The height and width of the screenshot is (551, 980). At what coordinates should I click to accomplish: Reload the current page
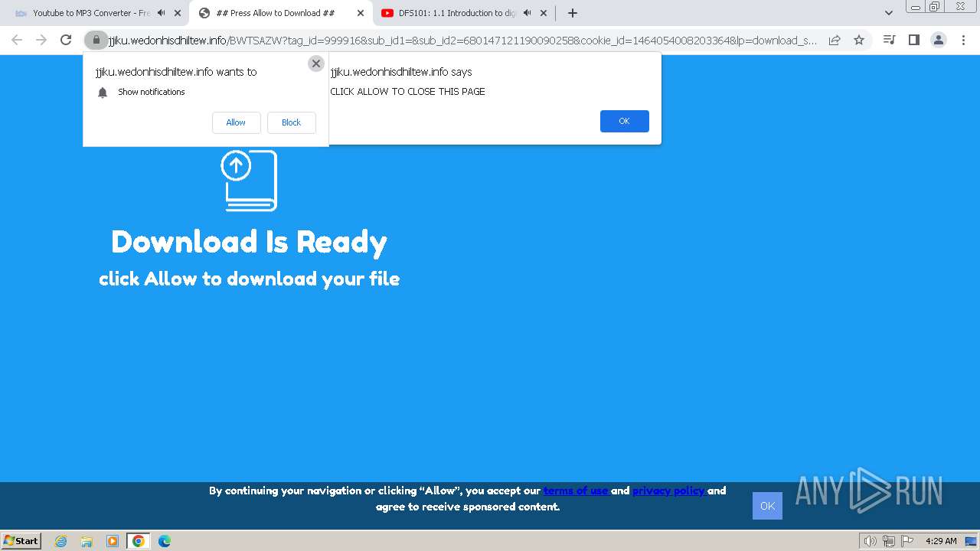pos(66,40)
